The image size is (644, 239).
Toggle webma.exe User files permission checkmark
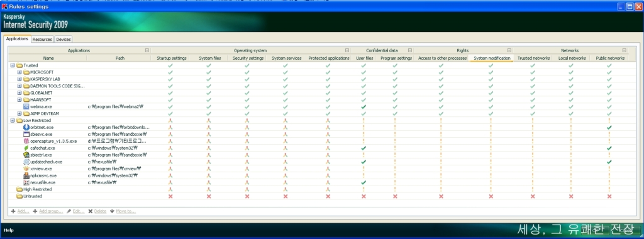coord(364,107)
